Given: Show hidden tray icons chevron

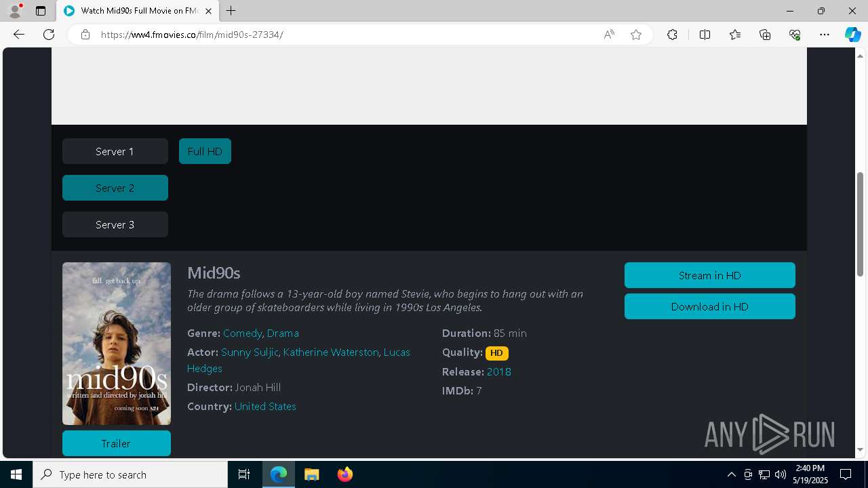Looking at the screenshot, I should click(731, 474).
